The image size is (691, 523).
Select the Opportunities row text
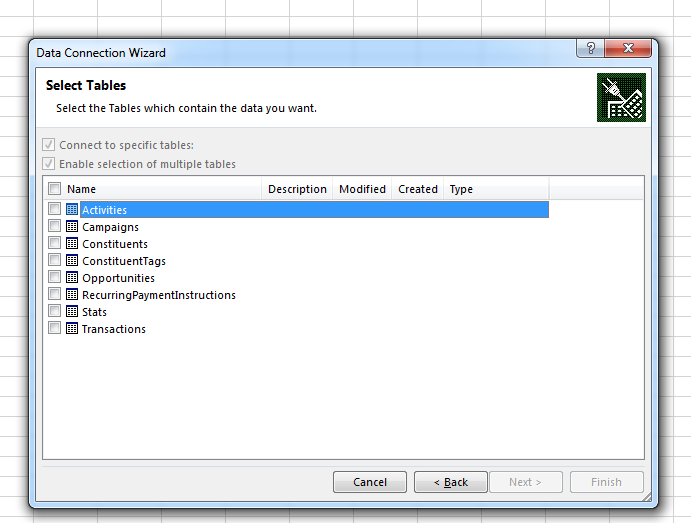[x=118, y=278]
